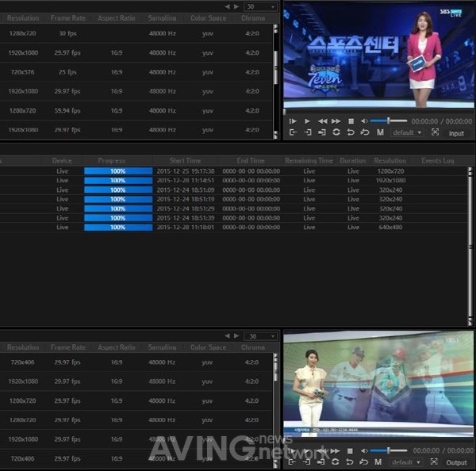The height and width of the screenshot is (471, 476).
Task: Toggle the M button in input preview
Action: [380, 132]
